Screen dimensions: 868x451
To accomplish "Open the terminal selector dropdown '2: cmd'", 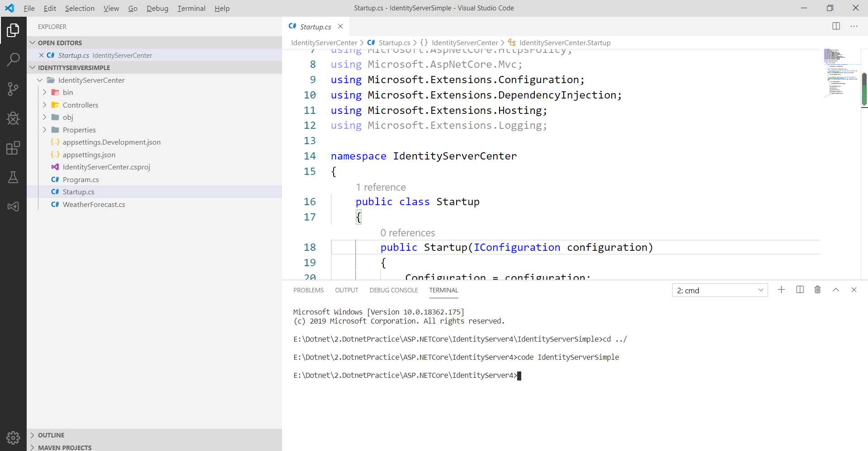I will 720,290.
